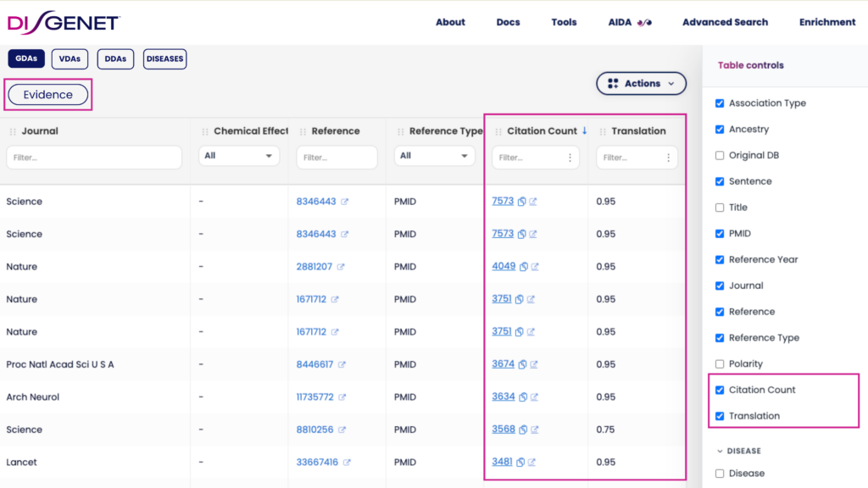Viewport: 868px width, 488px height.
Task: Open the Reference Type dropdown
Action: (x=434, y=157)
